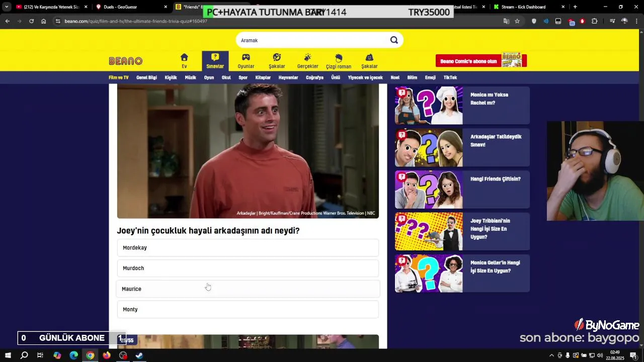Click the shield extension icon
Viewport: 644px width, 362px height.
pyautogui.click(x=534, y=21)
